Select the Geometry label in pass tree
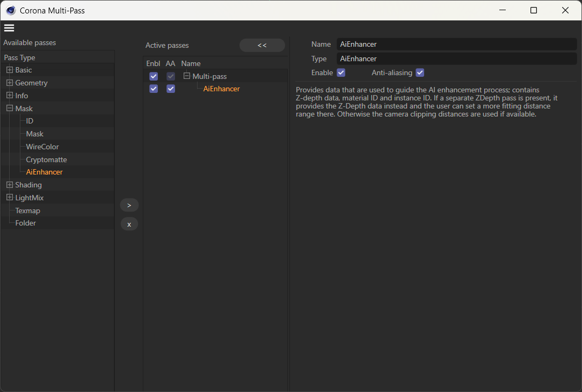582x392 pixels. (x=31, y=83)
